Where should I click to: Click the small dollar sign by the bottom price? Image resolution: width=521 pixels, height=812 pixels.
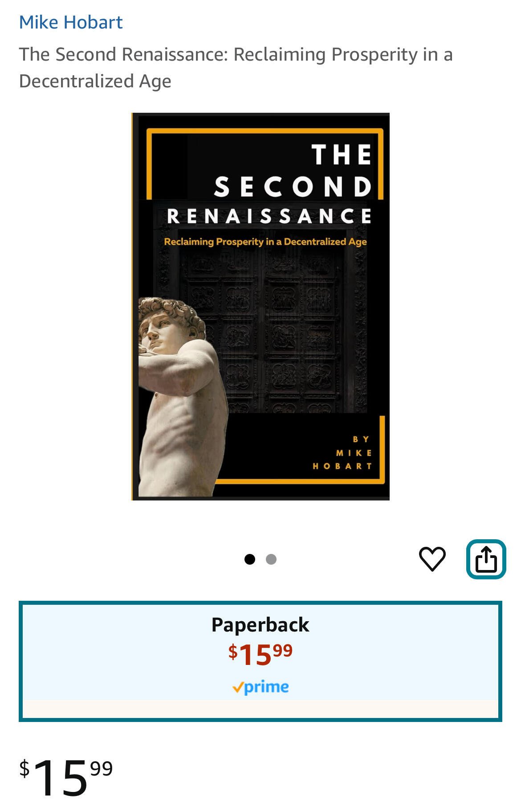pyautogui.click(x=24, y=769)
